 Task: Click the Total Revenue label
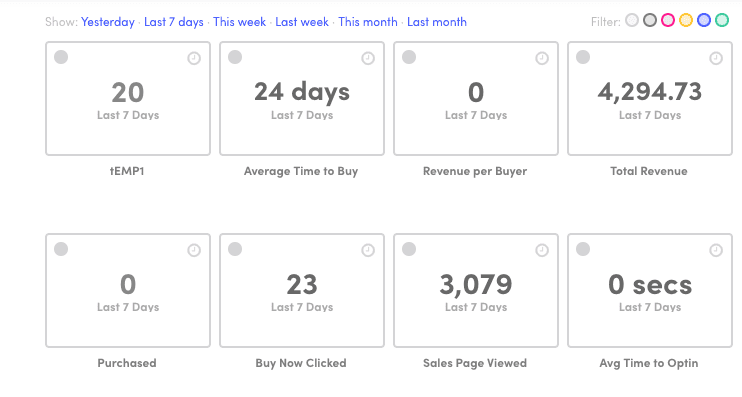tap(649, 171)
